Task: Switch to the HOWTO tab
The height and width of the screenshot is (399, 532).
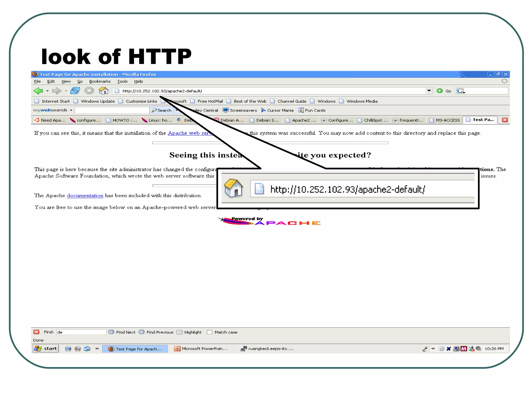Action: 121,120
